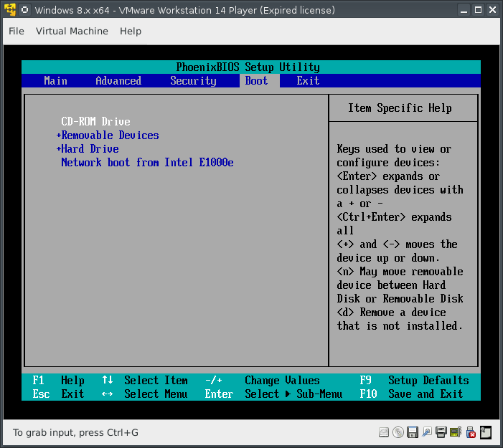503x448 pixels.
Task: Click the hard disk device icon in status bar
Action: tap(384, 432)
